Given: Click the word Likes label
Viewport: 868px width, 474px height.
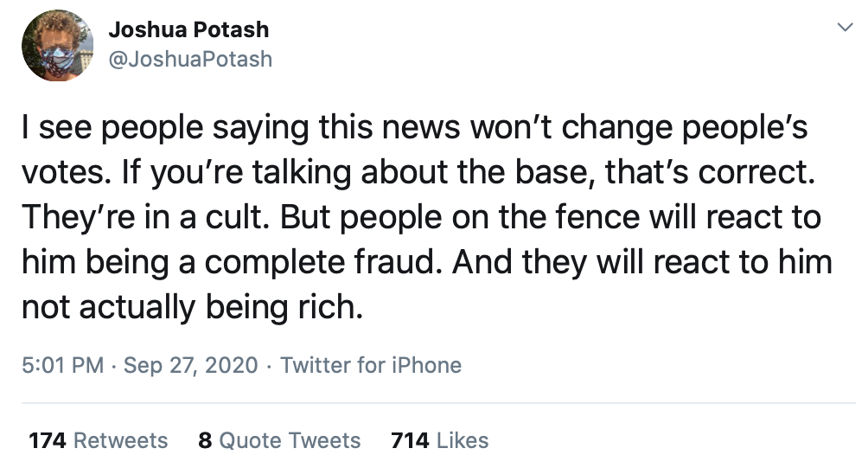Looking at the screenshot, I should pos(463,440).
